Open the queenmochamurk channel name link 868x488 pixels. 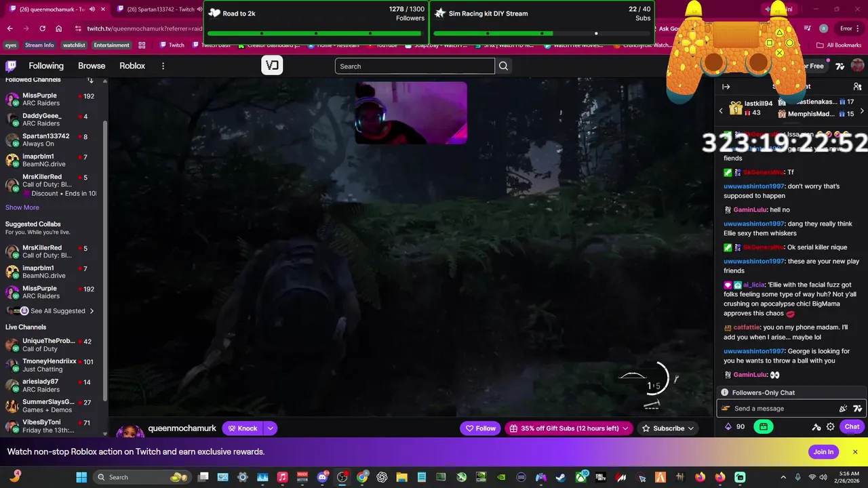[x=182, y=428]
